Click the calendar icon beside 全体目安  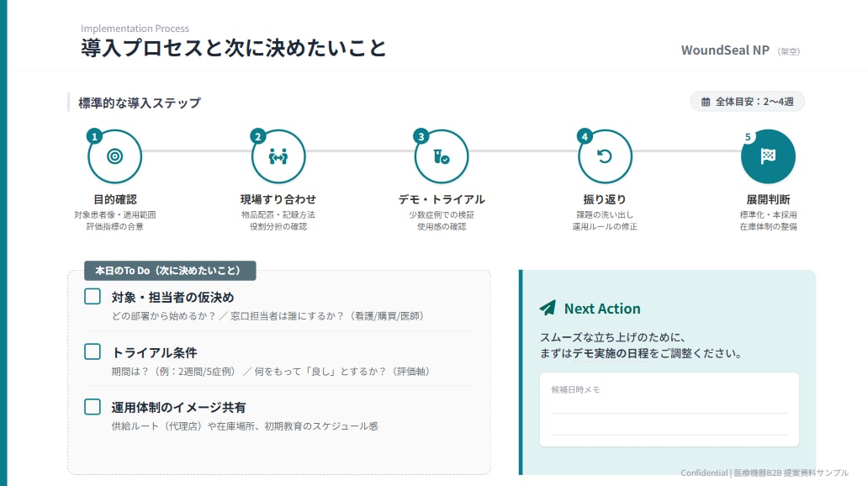pyautogui.click(x=706, y=102)
